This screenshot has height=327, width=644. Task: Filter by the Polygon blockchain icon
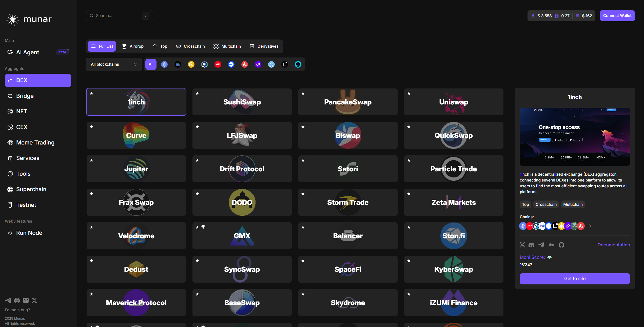(x=258, y=64)
